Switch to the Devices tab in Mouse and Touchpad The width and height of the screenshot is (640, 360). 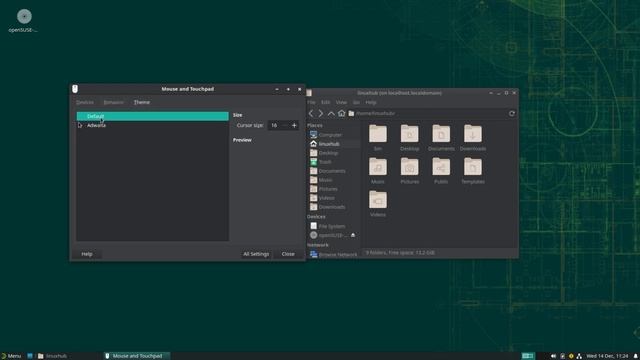pyautogui.click(x=85, y=102)
